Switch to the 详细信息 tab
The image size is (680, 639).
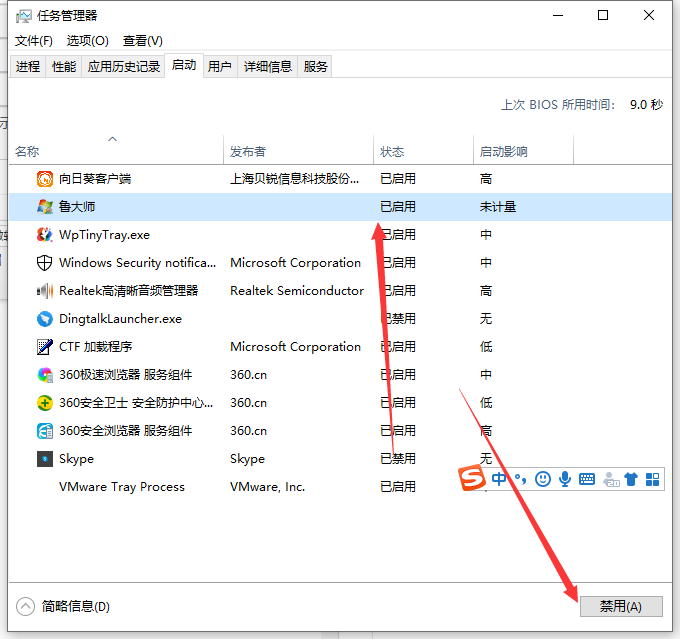pyautogui.click(x=268, y=67)
